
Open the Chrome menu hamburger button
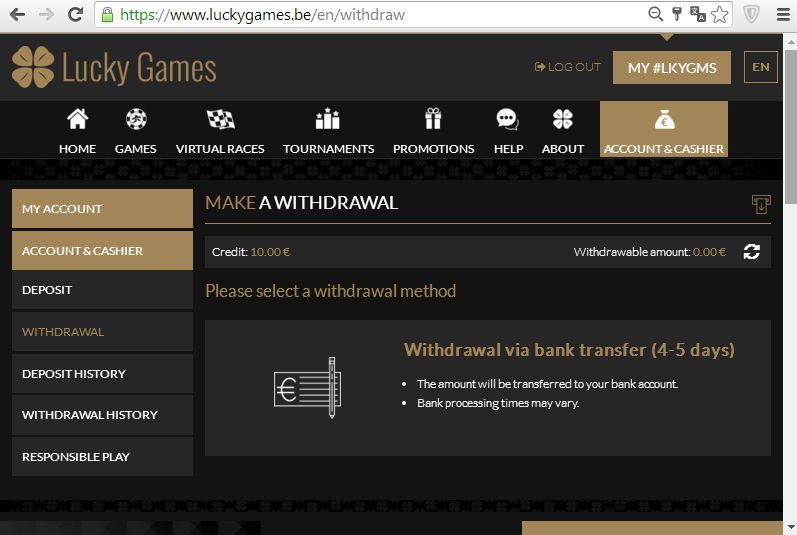click(782, 15)
